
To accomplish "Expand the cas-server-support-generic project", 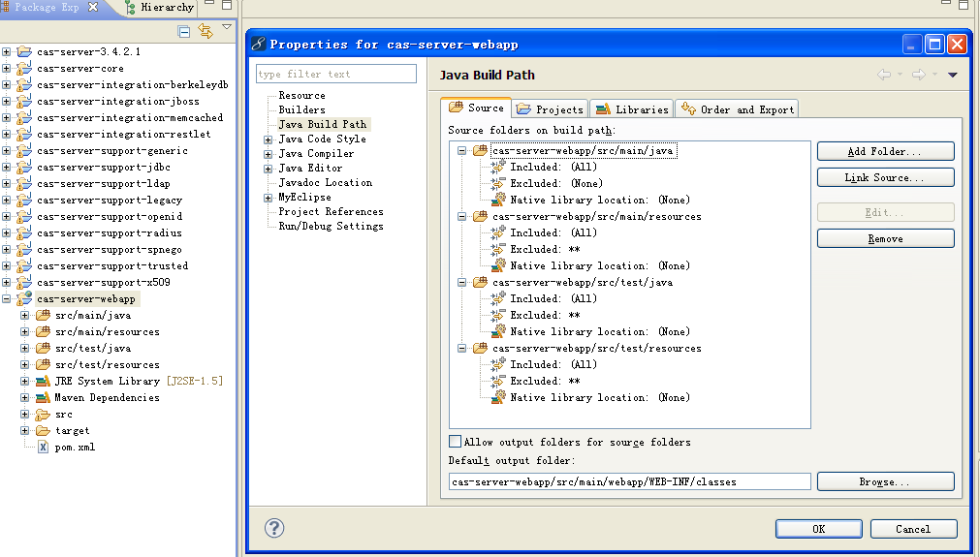I will (x=6, y=150).
